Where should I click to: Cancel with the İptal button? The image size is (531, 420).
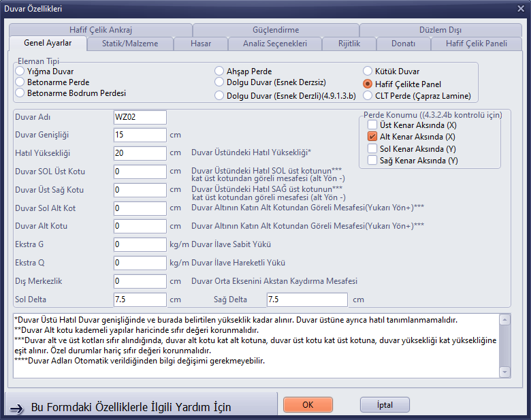(385, 405)
